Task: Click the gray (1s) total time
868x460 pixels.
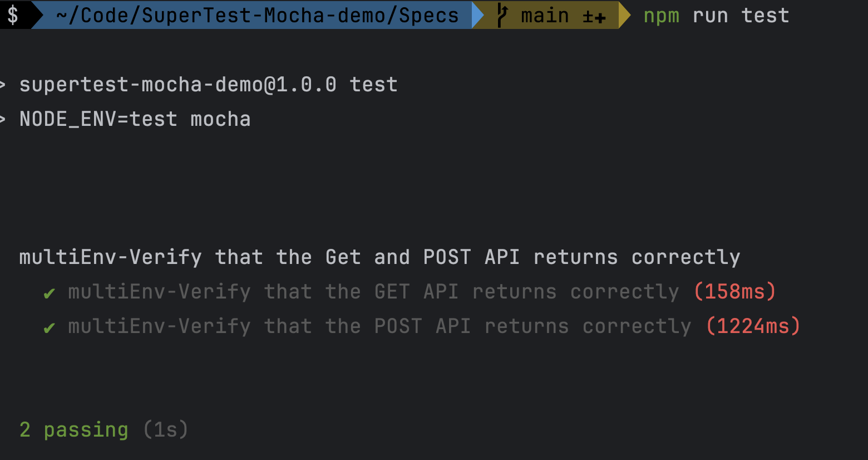Action: pos(166,429)
